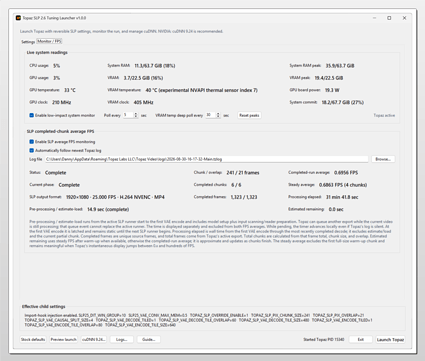
Task: Click the Completed chunks 6 / 6 value
Action: 236,185
